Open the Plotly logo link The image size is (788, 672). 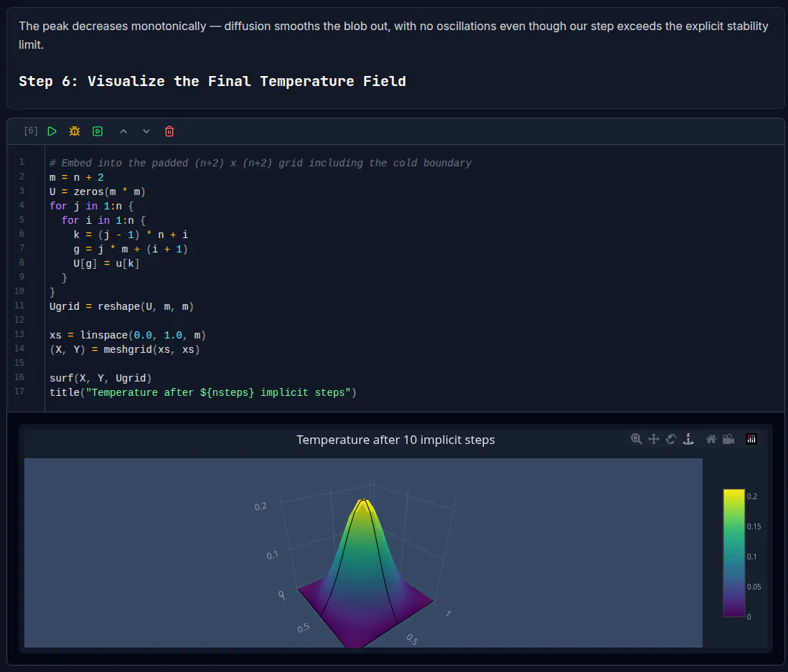(751, 440)
